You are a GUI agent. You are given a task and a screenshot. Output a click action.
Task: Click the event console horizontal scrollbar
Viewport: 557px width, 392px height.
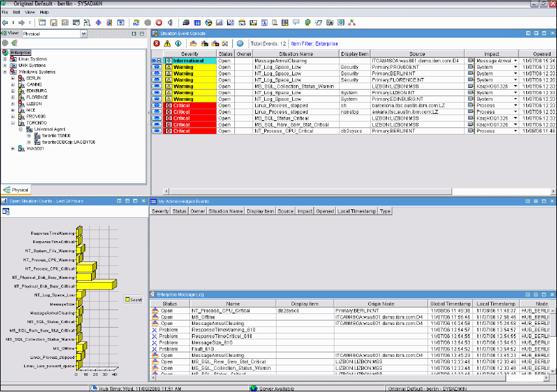310,192
